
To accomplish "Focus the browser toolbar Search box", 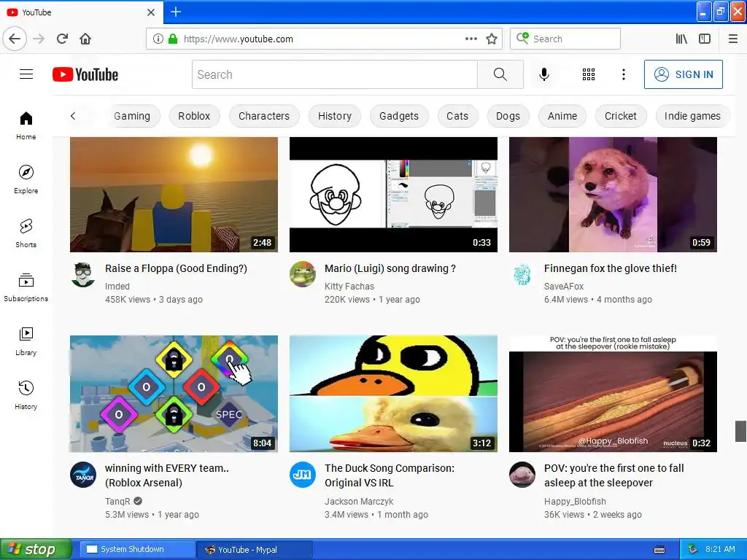I will click(565, 39).
